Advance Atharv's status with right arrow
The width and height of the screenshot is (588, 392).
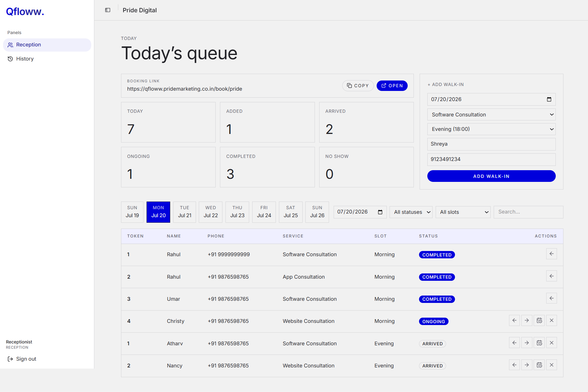point(527,343)
